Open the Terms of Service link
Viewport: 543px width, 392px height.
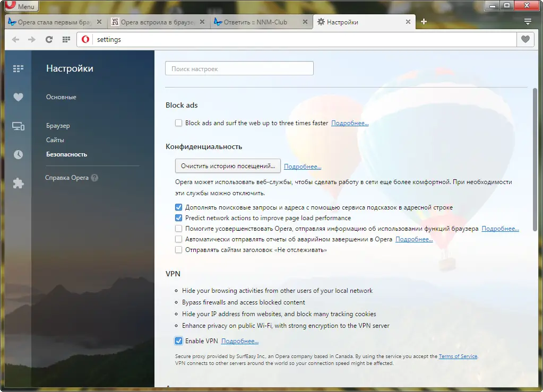click(458, 356)
